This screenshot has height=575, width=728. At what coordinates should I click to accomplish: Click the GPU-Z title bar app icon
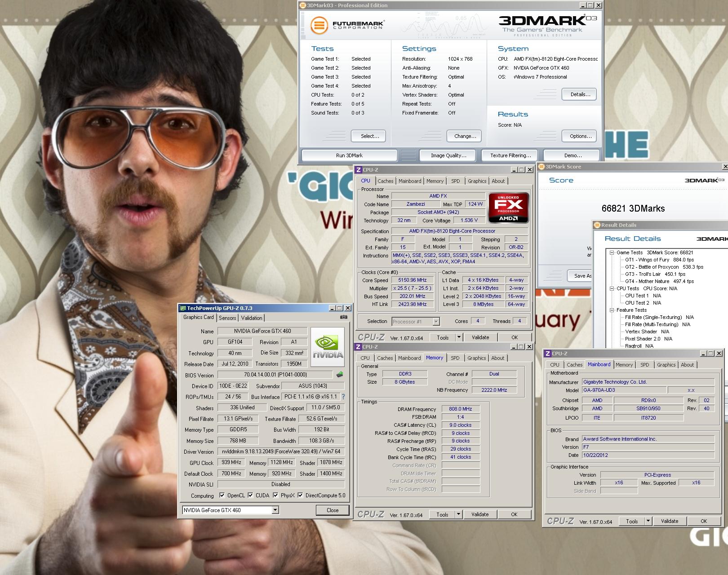pos(183,308)
